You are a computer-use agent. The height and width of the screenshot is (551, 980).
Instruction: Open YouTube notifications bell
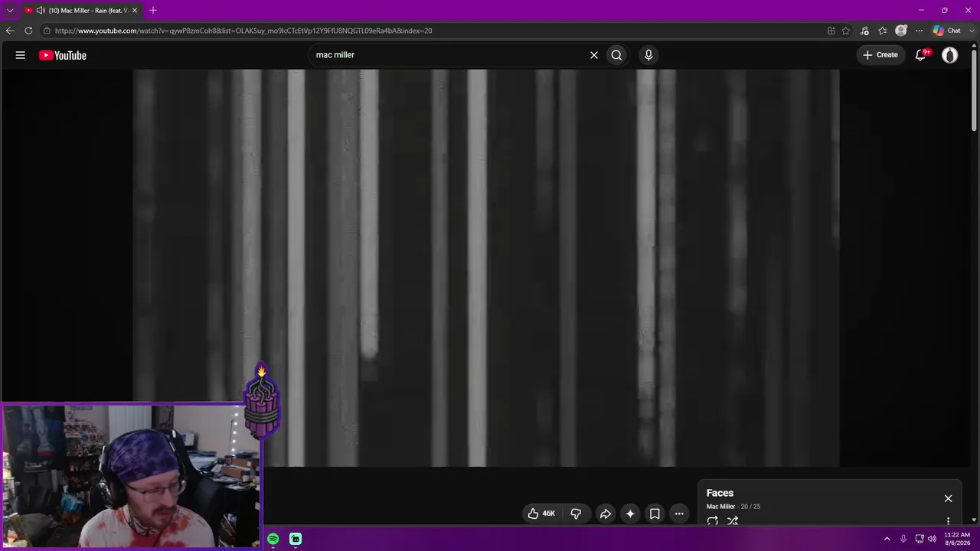[921, 55]
